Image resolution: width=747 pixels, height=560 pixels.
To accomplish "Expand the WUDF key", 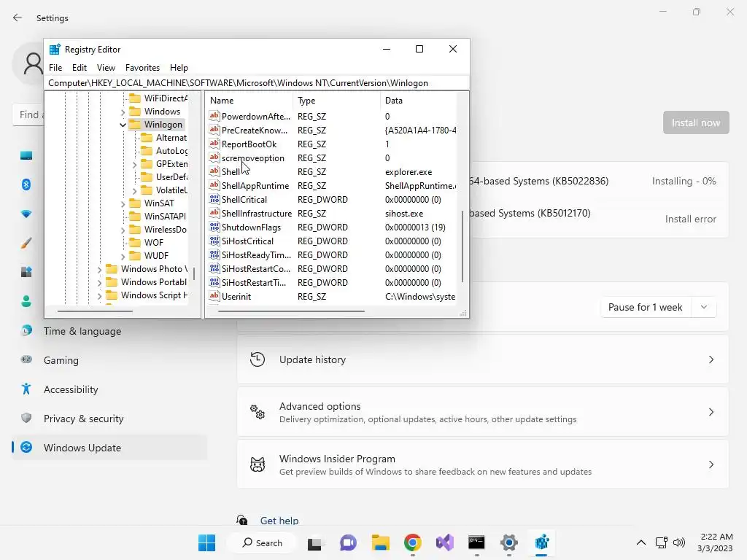I will (x=123, y=256).
